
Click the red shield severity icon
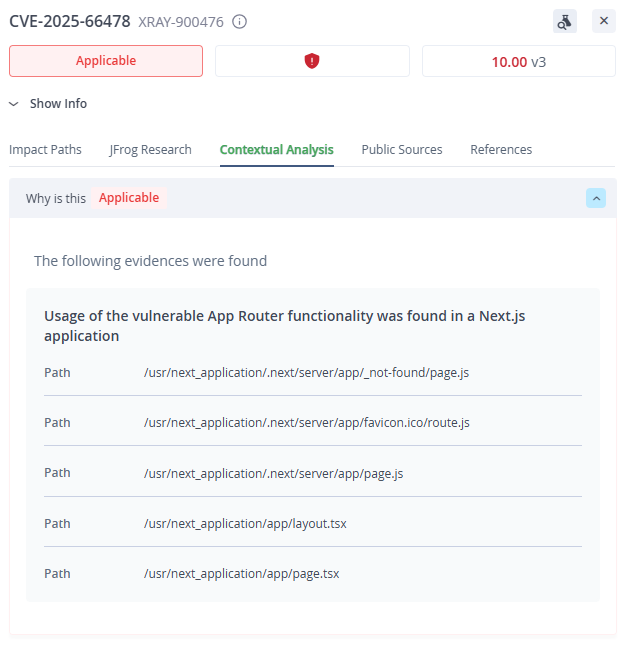(312, 61)
